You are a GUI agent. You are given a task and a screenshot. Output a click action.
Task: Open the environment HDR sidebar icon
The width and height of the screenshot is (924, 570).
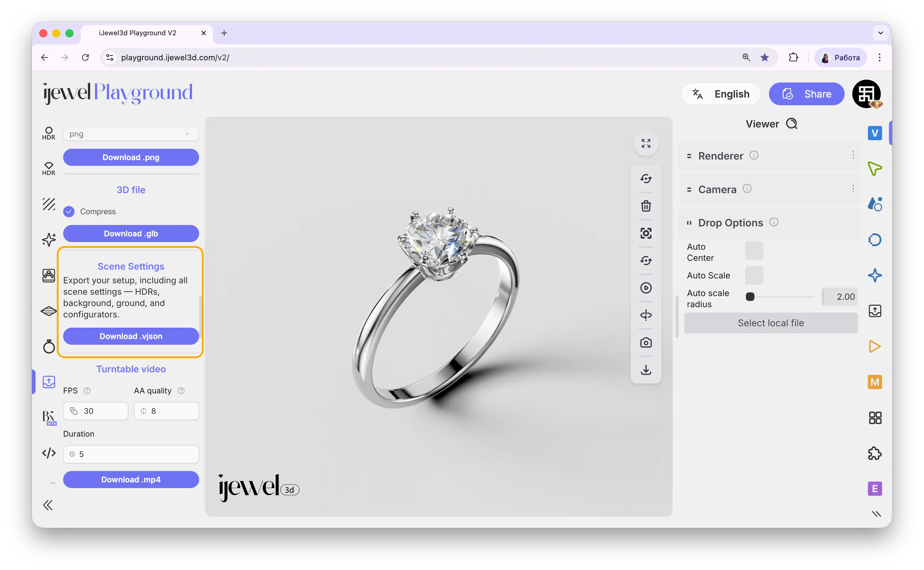pos(49,133)
